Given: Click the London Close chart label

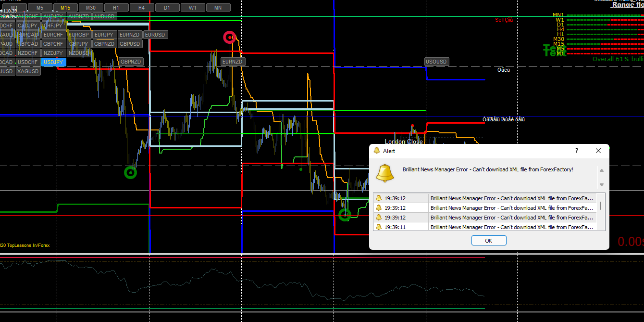Looking at the screenshot, I should click(x=404, y=142).
